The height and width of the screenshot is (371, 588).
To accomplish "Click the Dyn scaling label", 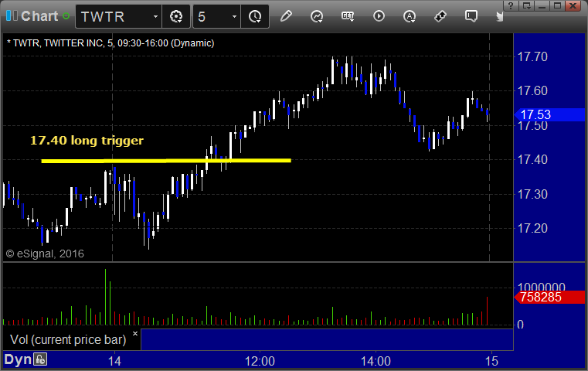I will pos(18,359).
